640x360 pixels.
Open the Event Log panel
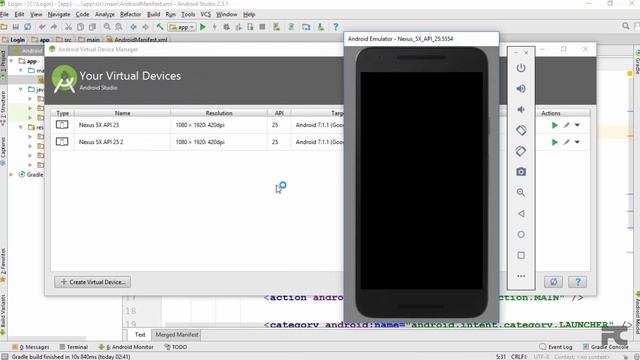click(556, 347)
